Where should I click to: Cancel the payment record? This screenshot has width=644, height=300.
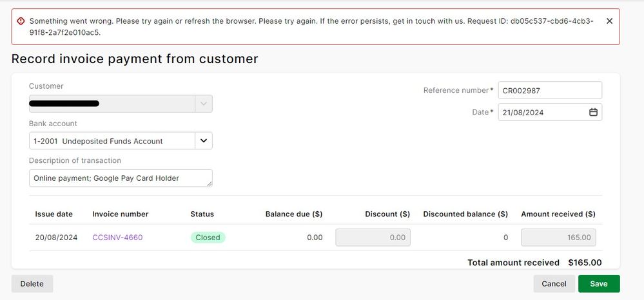[x=554, y=284]
